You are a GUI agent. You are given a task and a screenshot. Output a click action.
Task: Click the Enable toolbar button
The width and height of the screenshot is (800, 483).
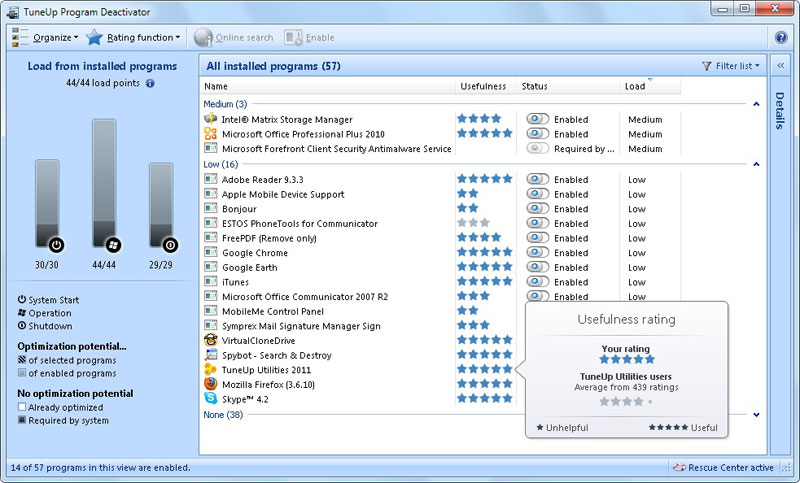click(309, 37)
